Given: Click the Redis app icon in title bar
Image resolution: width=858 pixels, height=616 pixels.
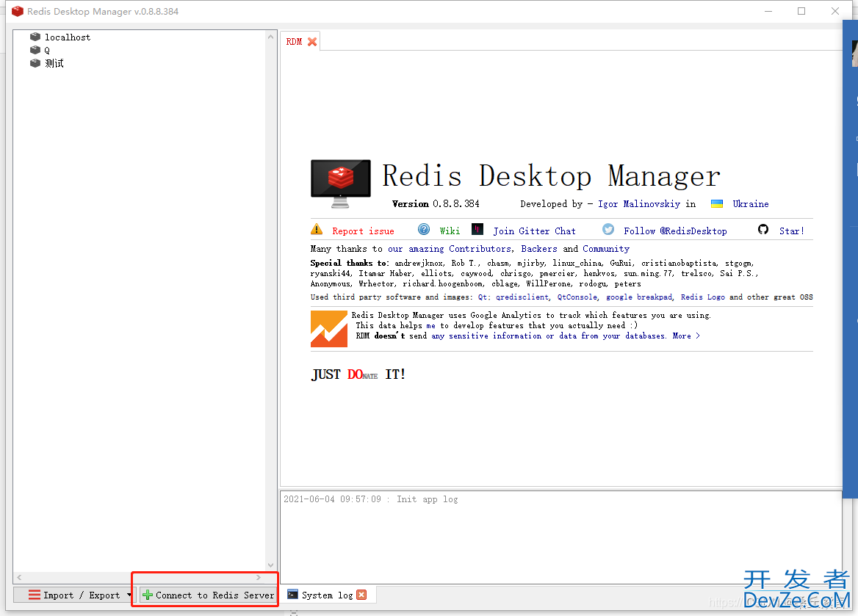Looking at the screenshot, I should [x=18, y=11].
